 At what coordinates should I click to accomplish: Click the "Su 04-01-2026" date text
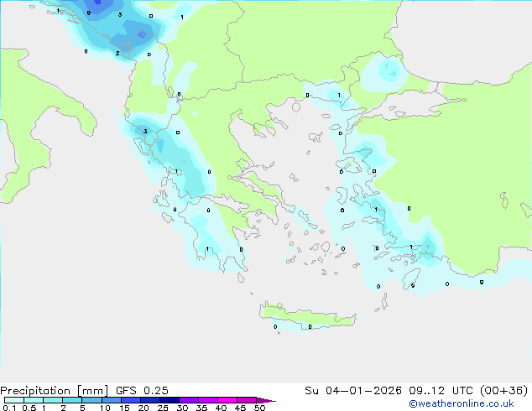[x=353, y=391]
